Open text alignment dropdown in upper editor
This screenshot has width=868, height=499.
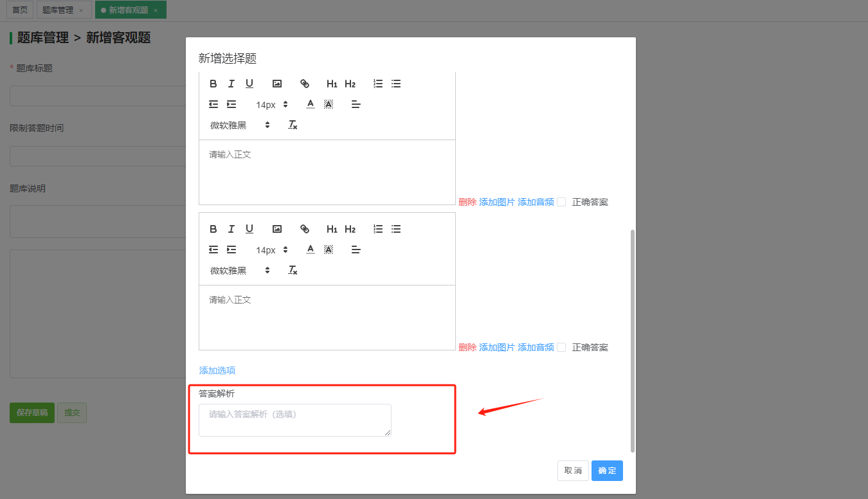coord(356,104)
